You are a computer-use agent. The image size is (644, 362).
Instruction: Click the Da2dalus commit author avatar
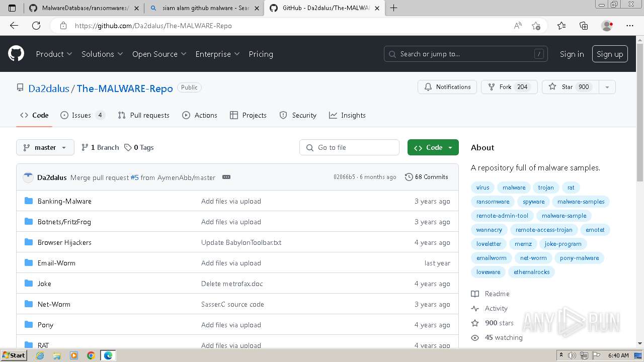click(28, 177)
